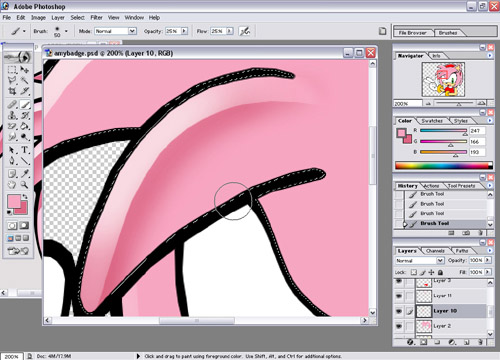Switch to Quick Mask mode
Viewport: 500px width, 360px height.
pyautogui.click(x=24, y=226)
